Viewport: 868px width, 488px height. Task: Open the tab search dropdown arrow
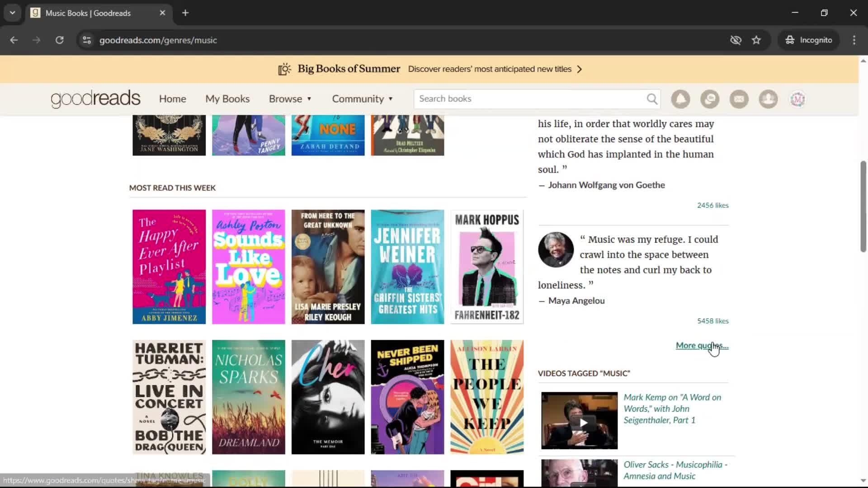[12, 13]
